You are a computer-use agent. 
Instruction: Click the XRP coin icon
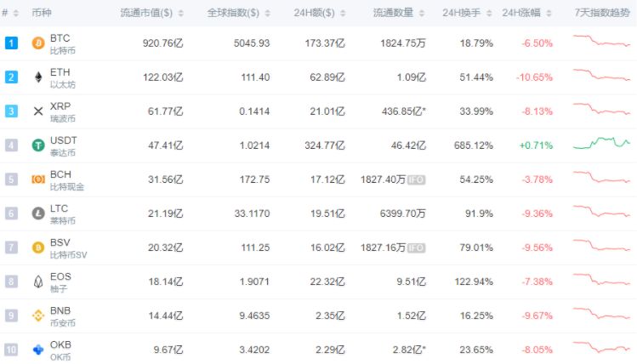click(37, 111)
